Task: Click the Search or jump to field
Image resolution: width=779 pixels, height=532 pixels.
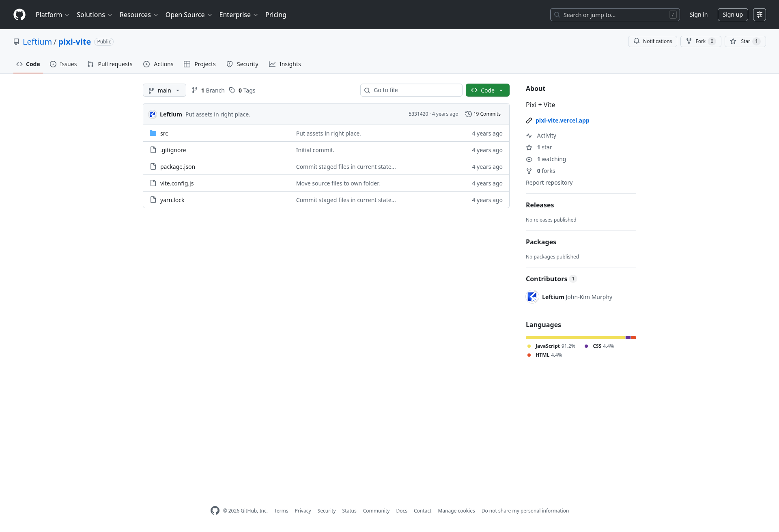Action: click(x=615, y=15)
